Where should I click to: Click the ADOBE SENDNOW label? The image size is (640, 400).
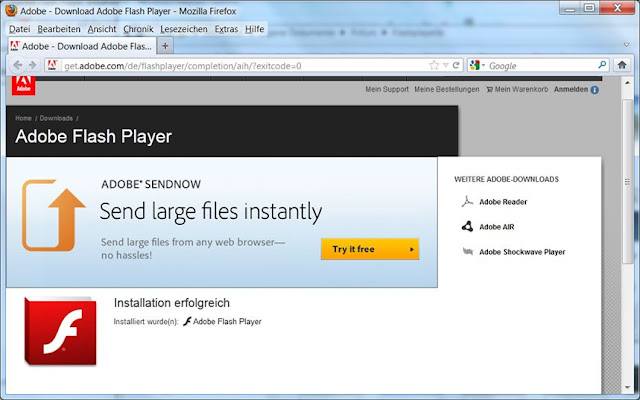[x=151, y=184]
